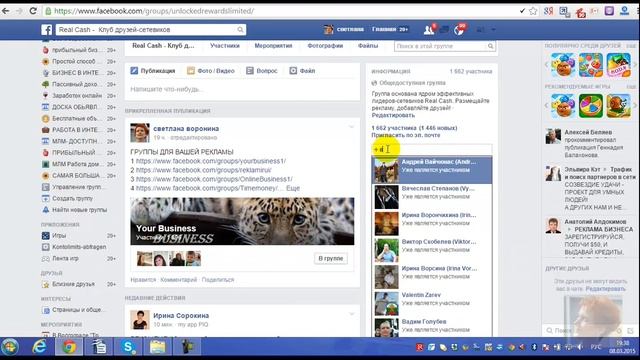
Task: Open yourbusiness1 group link
Action: 211,161
